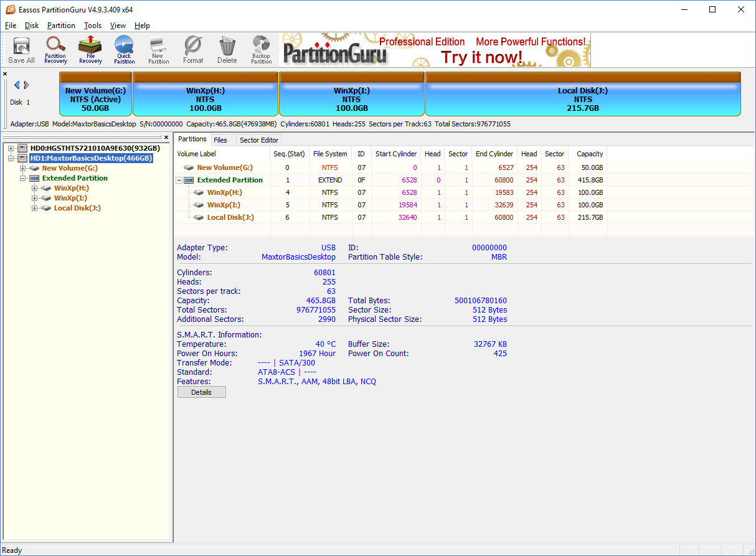756x556 pixels.
Task: Open the Help menu
Action: (142, 26)
